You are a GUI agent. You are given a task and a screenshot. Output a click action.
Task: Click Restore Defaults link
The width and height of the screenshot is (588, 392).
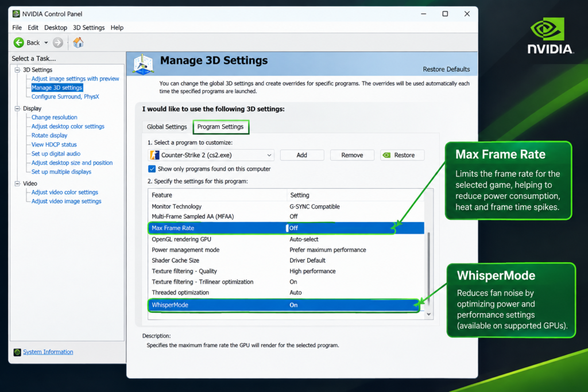[x=446, y=69]
